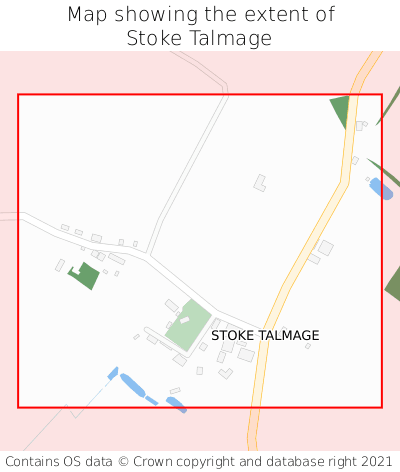Click the narrow lane heading north

click(x=188, y=175)
